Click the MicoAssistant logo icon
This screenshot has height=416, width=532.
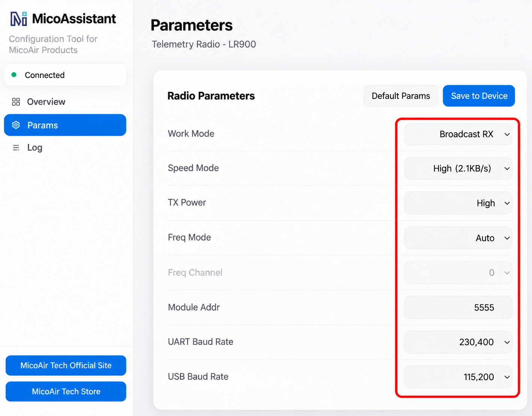19,19
